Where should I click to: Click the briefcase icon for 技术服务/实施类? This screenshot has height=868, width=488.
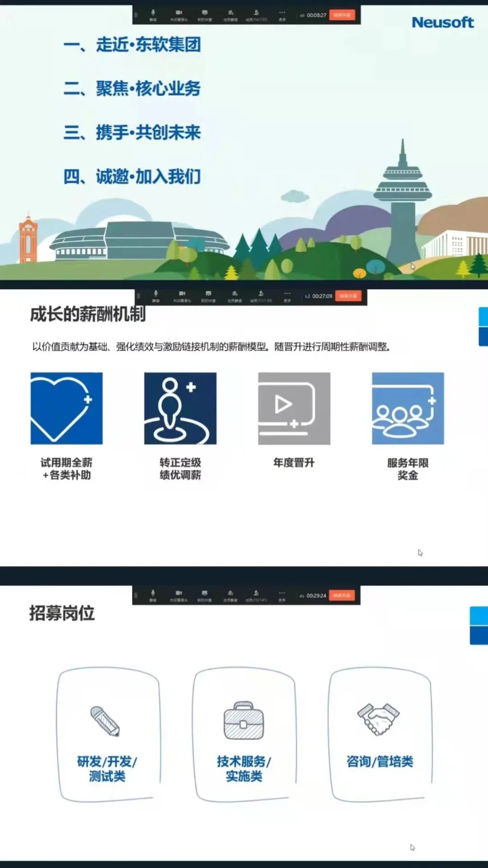tap(244, 721)
